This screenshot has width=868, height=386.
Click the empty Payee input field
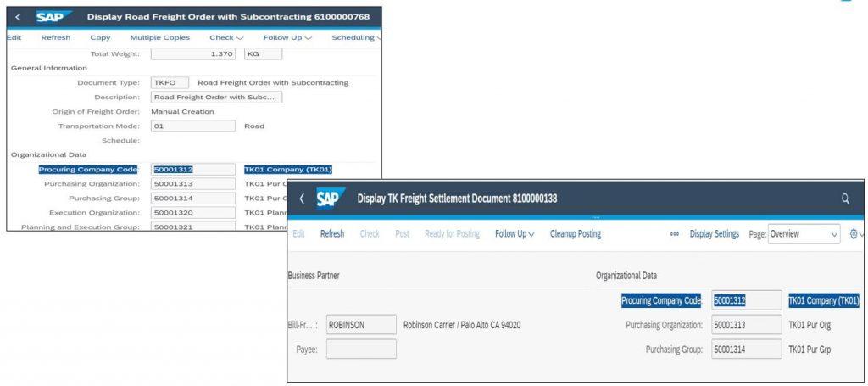(361, 349)
